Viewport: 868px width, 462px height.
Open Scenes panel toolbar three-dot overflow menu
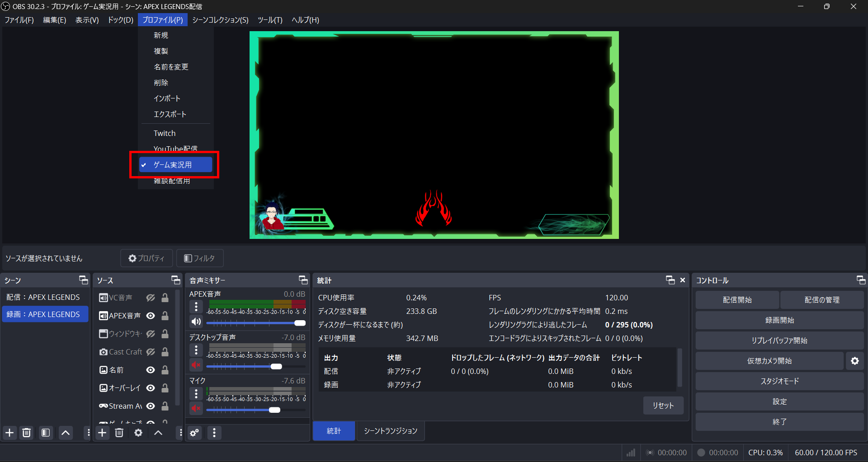88,433
